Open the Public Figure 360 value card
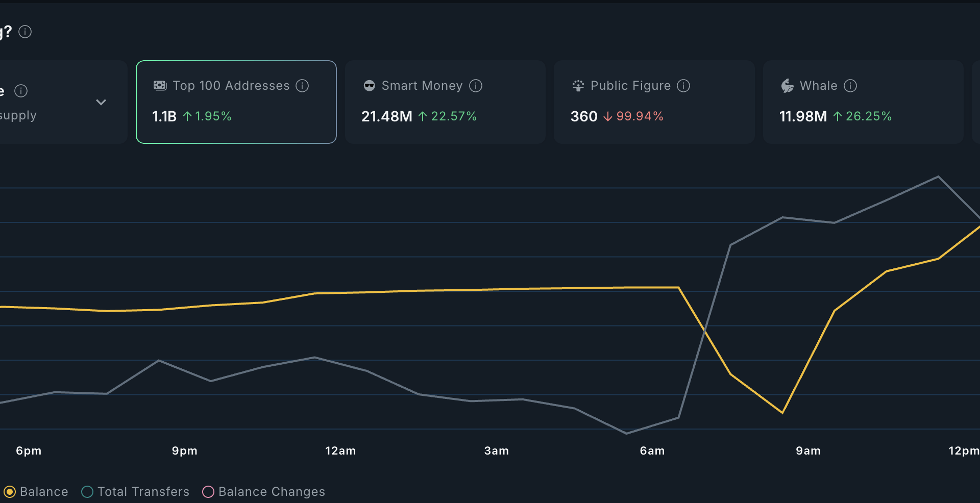Image resolution: width=980 pixels, height=503 pixels. 654,102
